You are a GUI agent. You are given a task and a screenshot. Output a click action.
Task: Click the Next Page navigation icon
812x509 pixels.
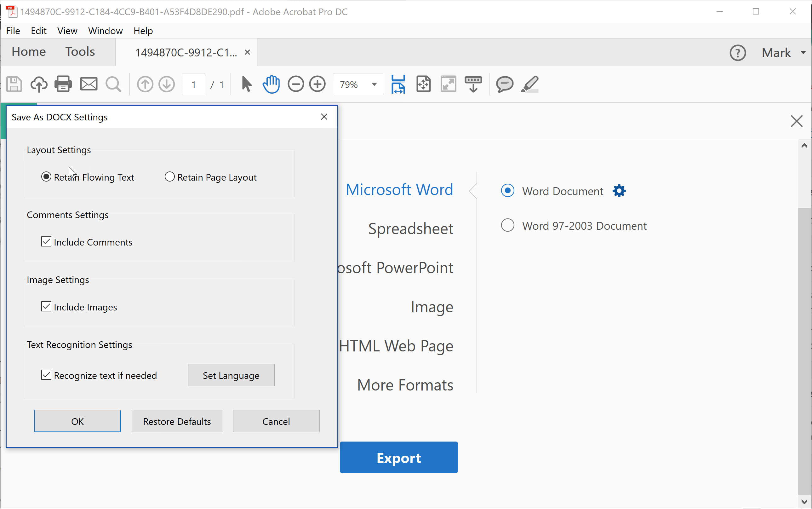[167, 84]
